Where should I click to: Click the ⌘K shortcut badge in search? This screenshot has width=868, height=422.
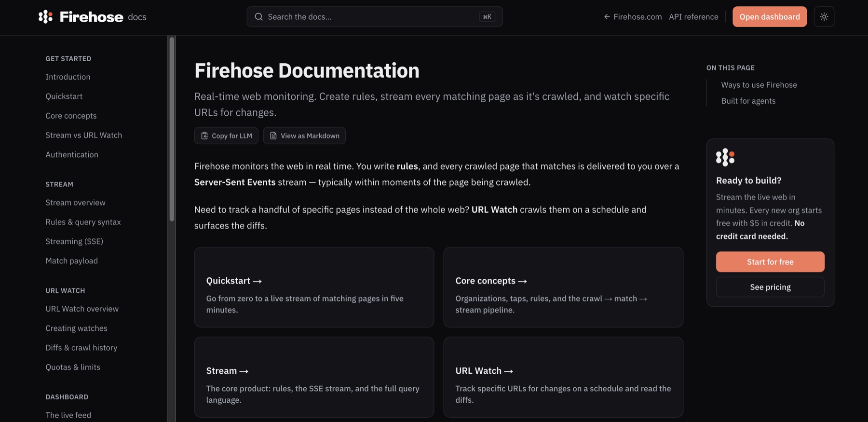[x=487, y=17]
